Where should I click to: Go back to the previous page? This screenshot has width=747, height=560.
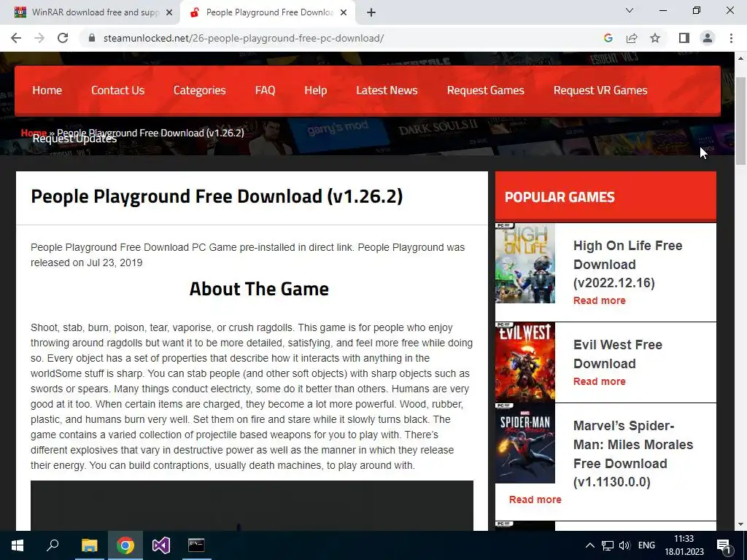(16, 38)
